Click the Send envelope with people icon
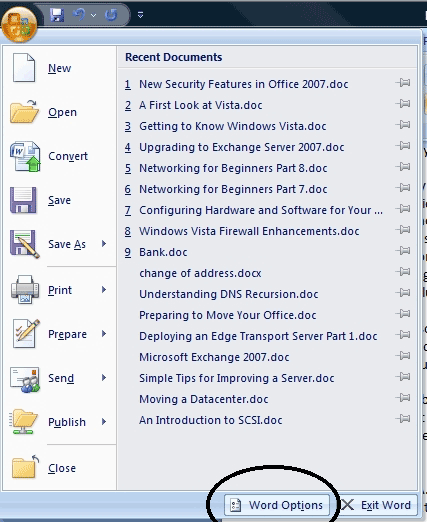This screenshot has height=522, width=427. (25, 379)
